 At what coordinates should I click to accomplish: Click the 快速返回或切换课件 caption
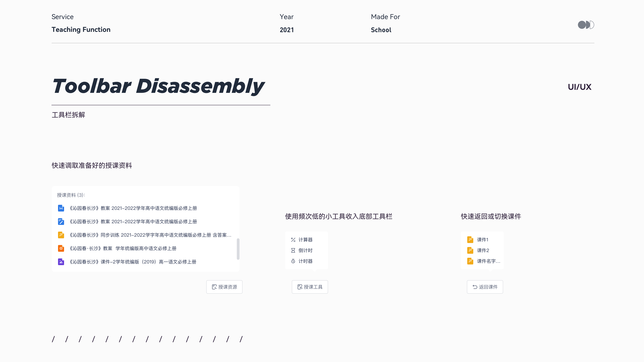coord(491,216)
